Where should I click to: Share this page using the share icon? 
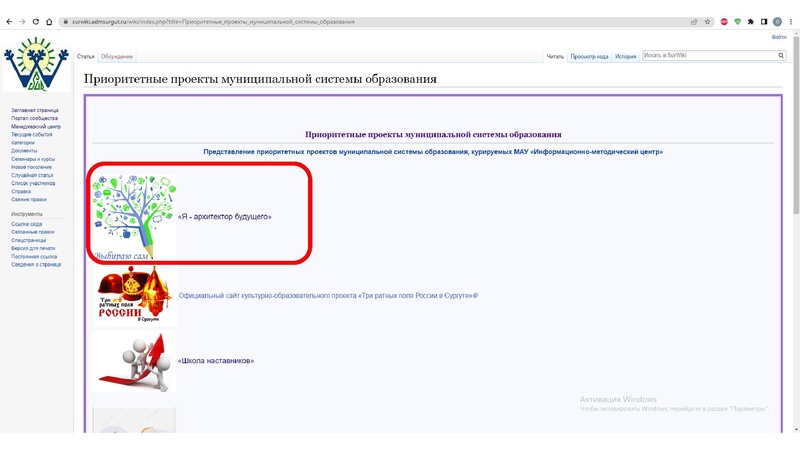click(x=694, y=22)
